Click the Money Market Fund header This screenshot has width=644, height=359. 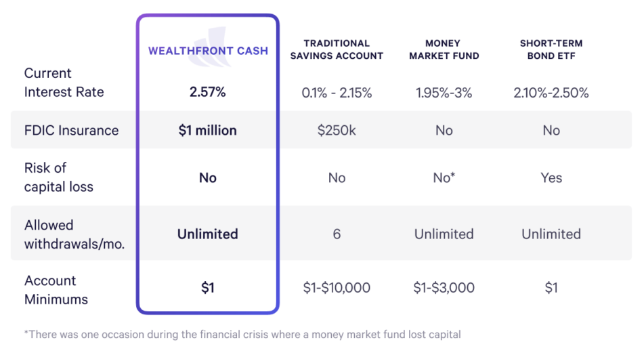coord(444,49)
